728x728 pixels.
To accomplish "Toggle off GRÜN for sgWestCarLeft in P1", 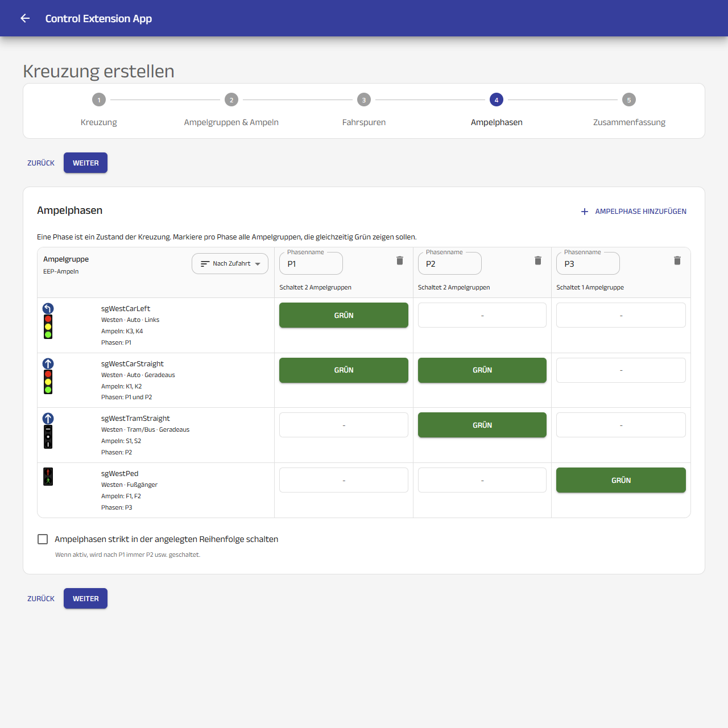I will click(344, 315).
